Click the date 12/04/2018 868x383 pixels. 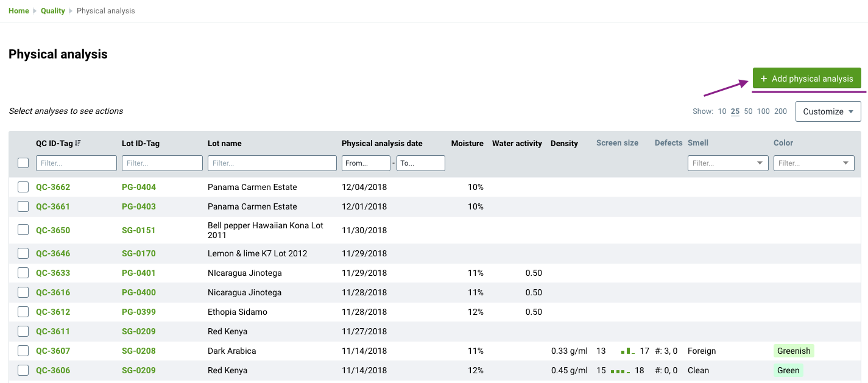pyautogui.click(x=364, y=187)
